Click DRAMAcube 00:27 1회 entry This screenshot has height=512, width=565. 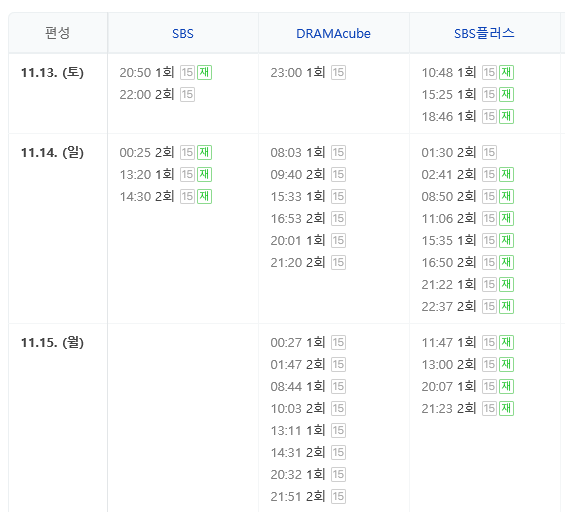pos(308,342)
